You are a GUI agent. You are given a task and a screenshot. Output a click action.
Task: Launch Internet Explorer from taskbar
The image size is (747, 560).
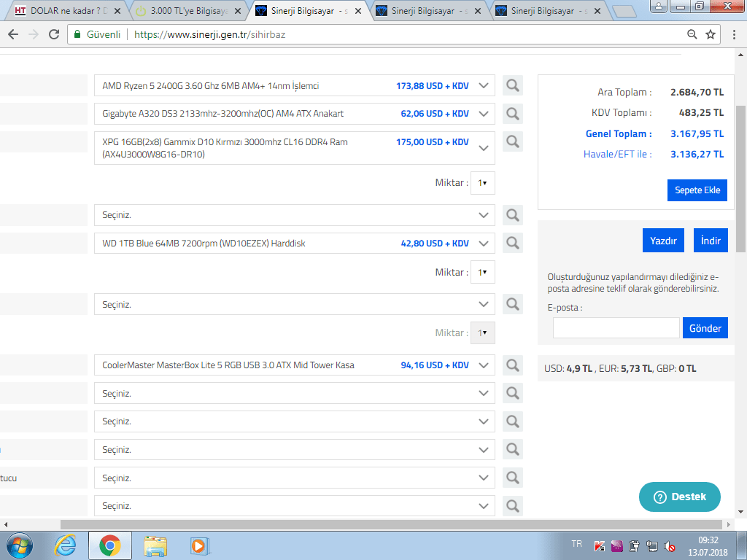pos(65,545)
